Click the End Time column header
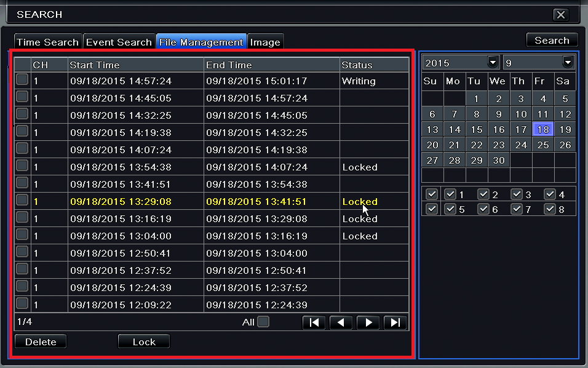The height and width of the screenshot is (368, 588). [x=272, y=65]
